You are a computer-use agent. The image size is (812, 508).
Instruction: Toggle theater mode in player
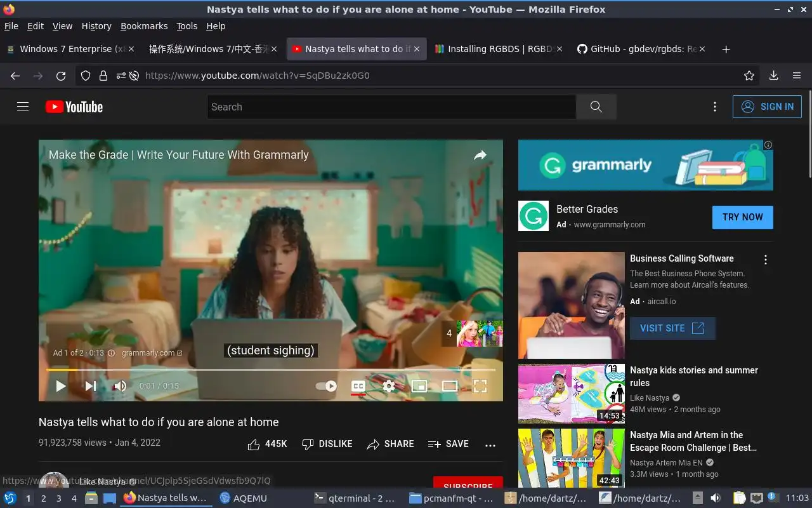pos(450,385)
